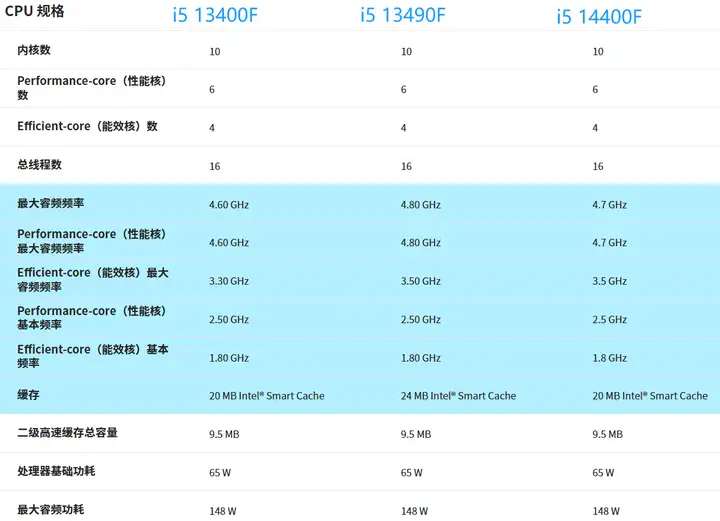
Task: Select the CPU 规格 heading text
Action: point(34,11)
